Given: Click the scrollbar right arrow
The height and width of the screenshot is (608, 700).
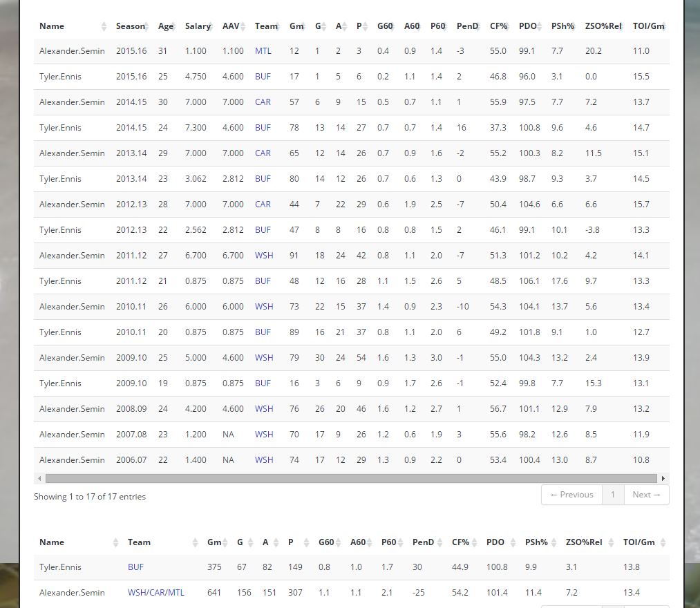Looking at the screenshot, I should tap(663, 479).
